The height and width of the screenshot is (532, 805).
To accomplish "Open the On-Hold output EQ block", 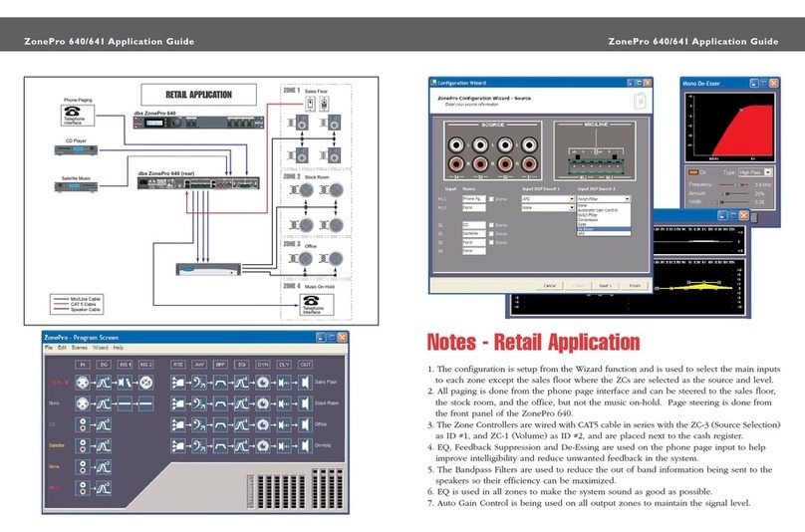I will coord(242,445).
